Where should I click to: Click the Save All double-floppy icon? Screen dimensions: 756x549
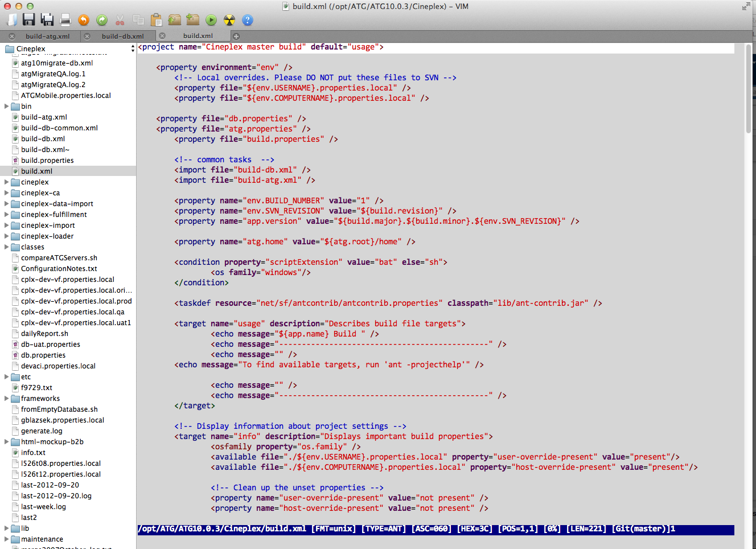click(x=47, y=20)
